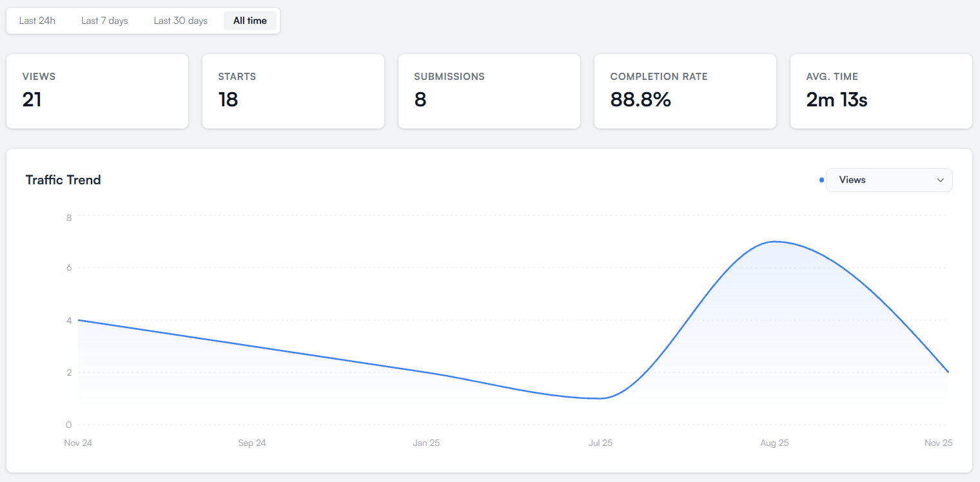Viewport: 980px width, 482px height.
Task: Open the Views metric dropdown
Action: click(x=888, y=180)
